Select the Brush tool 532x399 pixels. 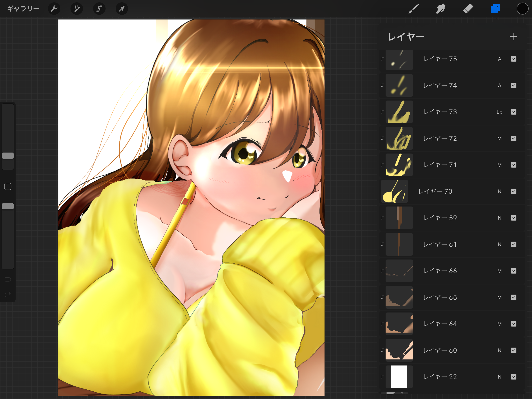pos(413,9)
